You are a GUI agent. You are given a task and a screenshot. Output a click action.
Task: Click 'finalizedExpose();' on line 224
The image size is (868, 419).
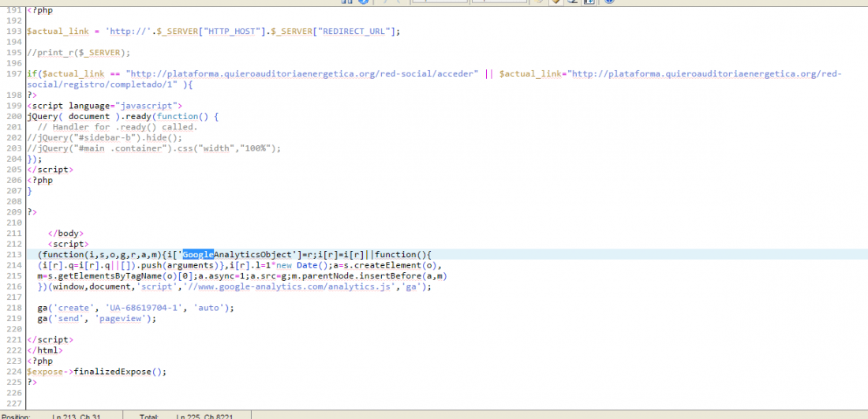point(120,372)
